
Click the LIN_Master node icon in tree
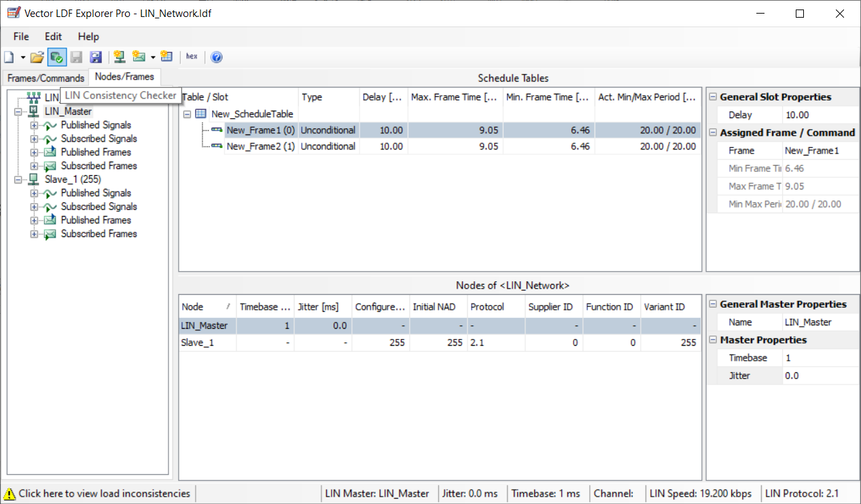(33, 111)
